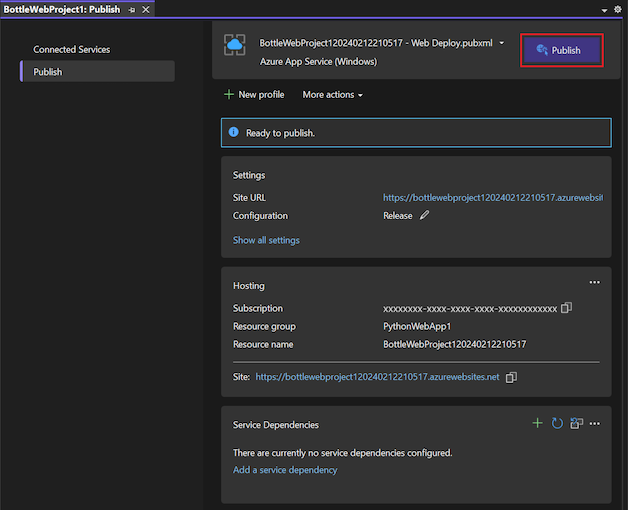The height and width of the screenshot is (510, 628).
Task: Click the green plus New profile icon
Action: click(x=229, y=95)
